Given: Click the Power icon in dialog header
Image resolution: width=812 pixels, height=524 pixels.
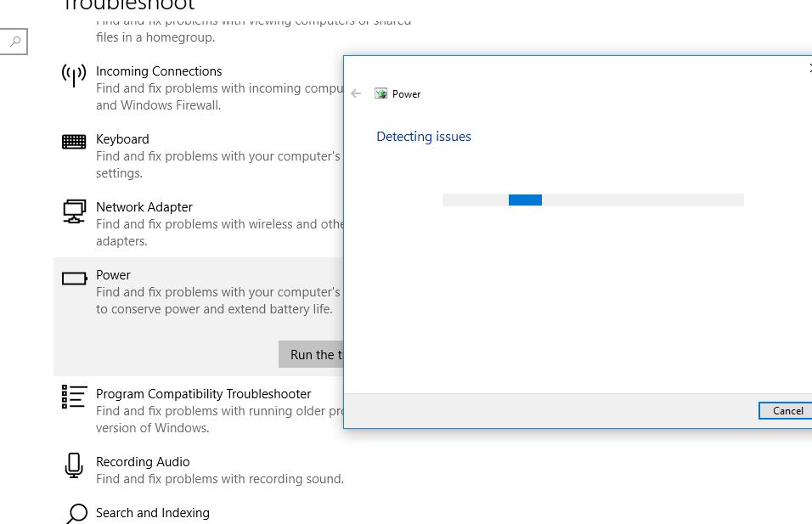Looking at the screenshot, I should [x=381, y=94].
